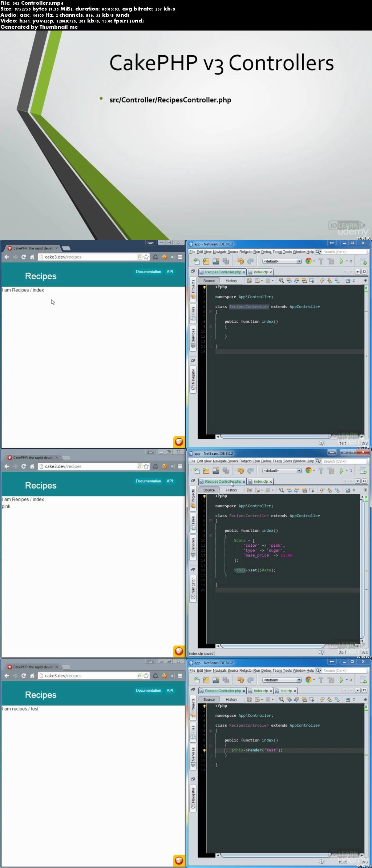
Task: Click Open Project icon in NetBeans with test.ctp tab
Action: pos(216,680)
